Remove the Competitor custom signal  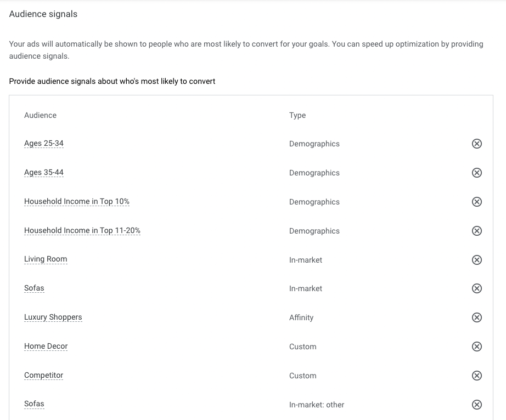(476, 375)
